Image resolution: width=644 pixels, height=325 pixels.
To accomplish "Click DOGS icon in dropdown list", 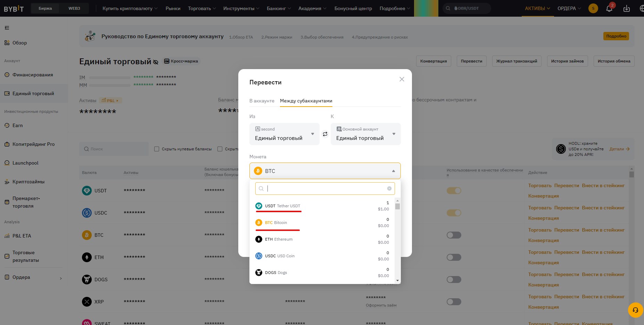I will coord(259,273).
